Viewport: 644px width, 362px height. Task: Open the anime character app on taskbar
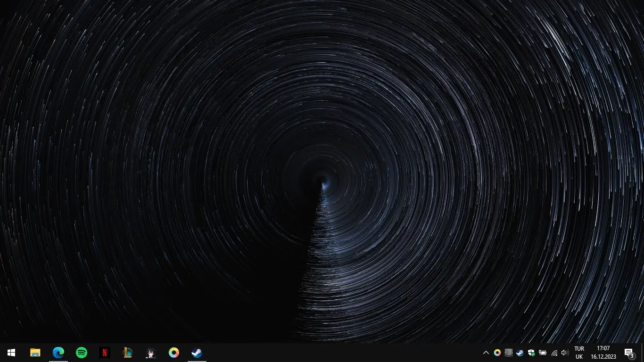pyautogui.click(x=151, y=353)
